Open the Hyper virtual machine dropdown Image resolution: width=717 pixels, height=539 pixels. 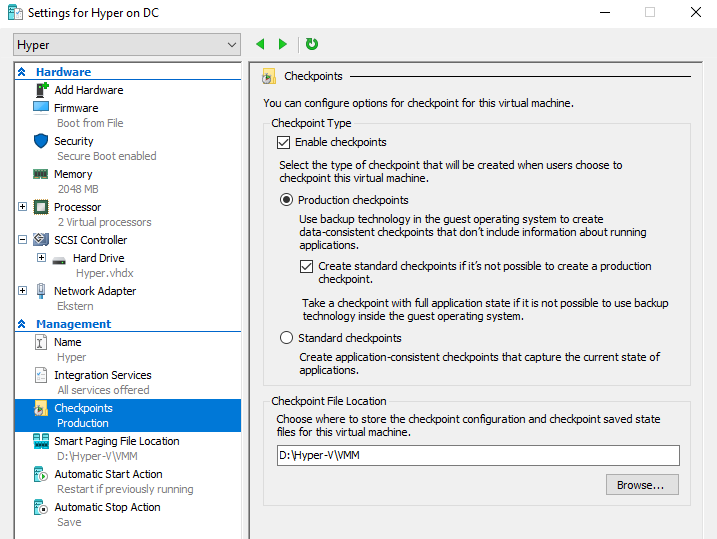point(127,45)
